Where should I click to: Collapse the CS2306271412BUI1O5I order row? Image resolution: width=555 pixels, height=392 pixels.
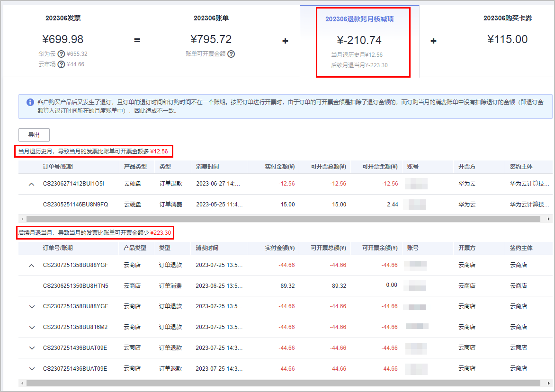(32, 184)
